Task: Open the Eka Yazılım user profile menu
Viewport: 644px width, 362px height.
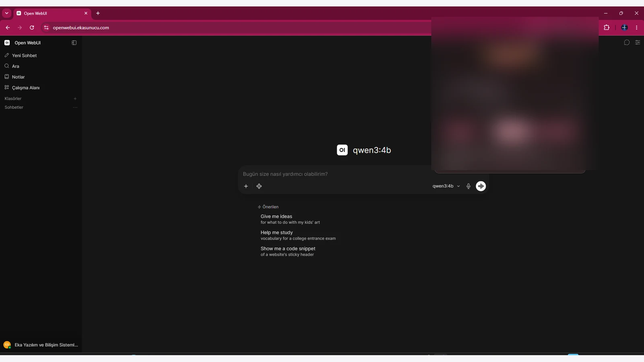Action: [x=41, y=345]
